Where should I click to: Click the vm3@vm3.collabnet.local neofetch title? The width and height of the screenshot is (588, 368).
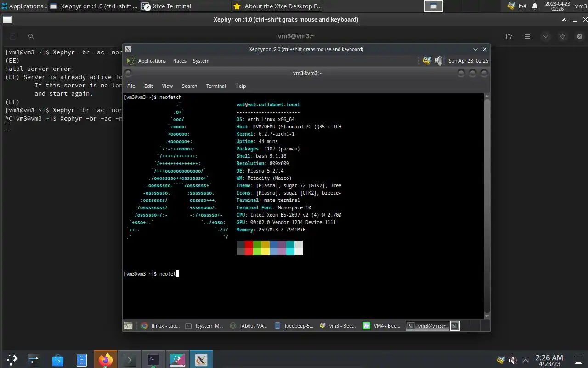[x=268, y=104]
